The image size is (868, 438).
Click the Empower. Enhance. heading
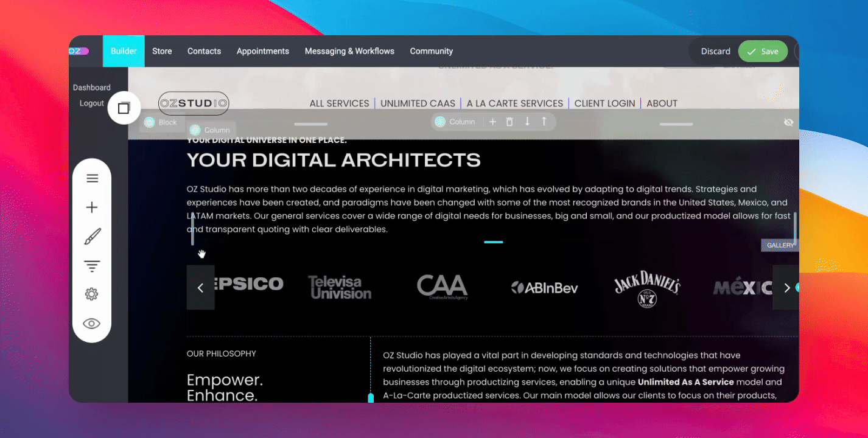pyautogui.click(x=225, y=388)
